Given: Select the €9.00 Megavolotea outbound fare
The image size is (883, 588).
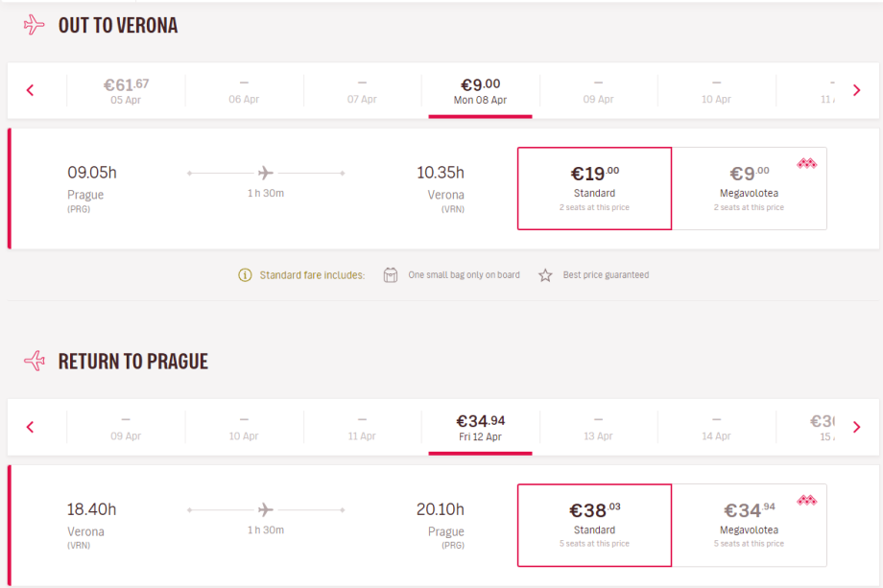Looking at the screenshot, I should 749,188.
